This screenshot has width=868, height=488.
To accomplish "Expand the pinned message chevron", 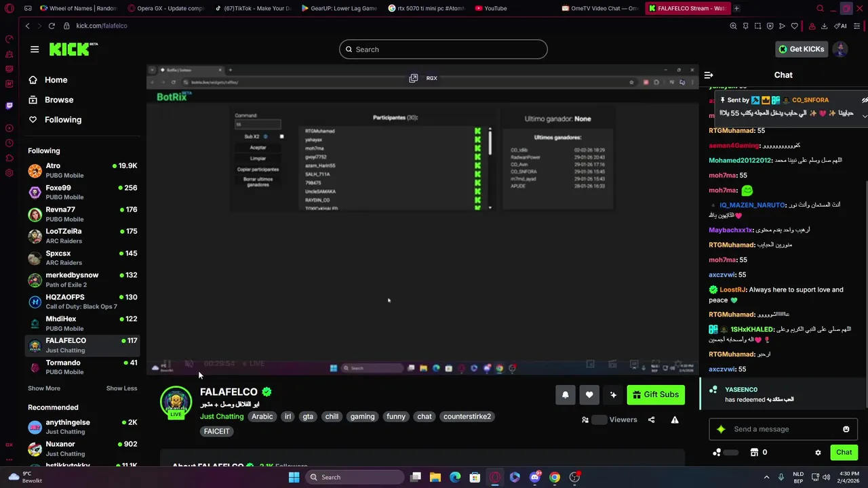I will coord(865,116).
